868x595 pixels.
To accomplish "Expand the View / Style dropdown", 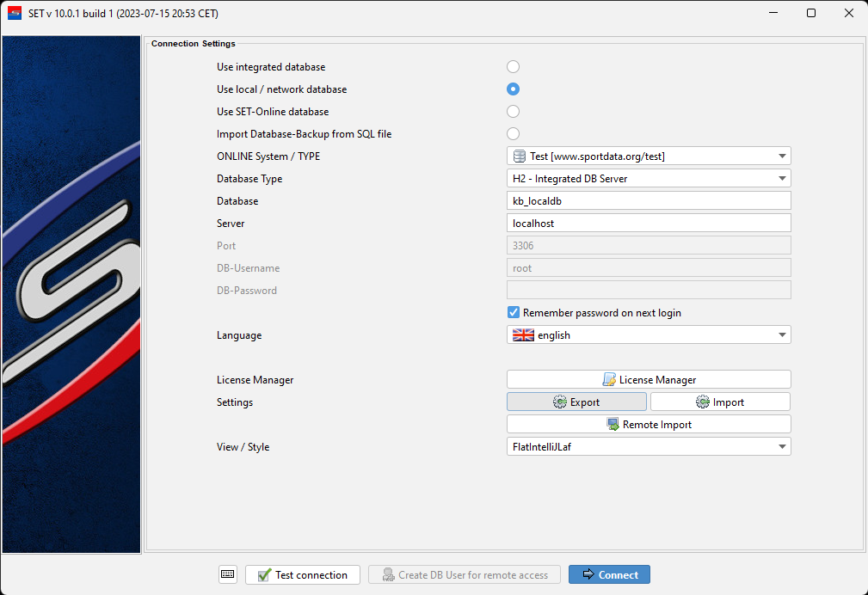I will 649,446.
